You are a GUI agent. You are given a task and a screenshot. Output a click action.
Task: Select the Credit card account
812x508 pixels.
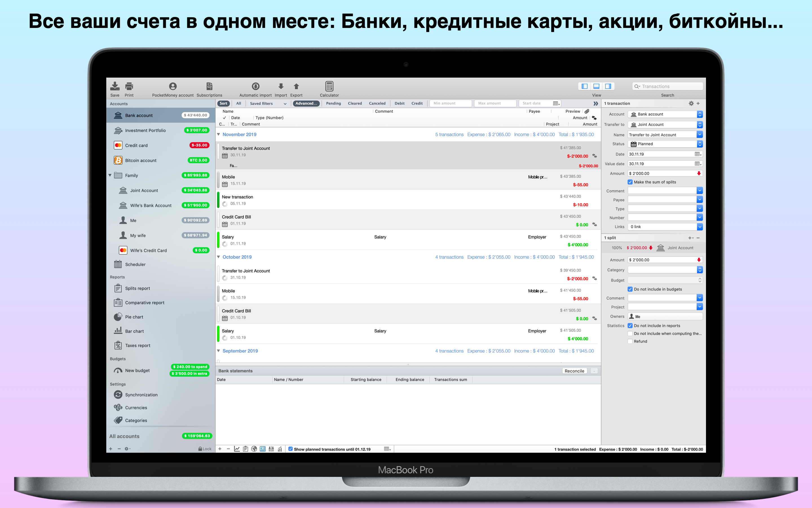(161, 145)
